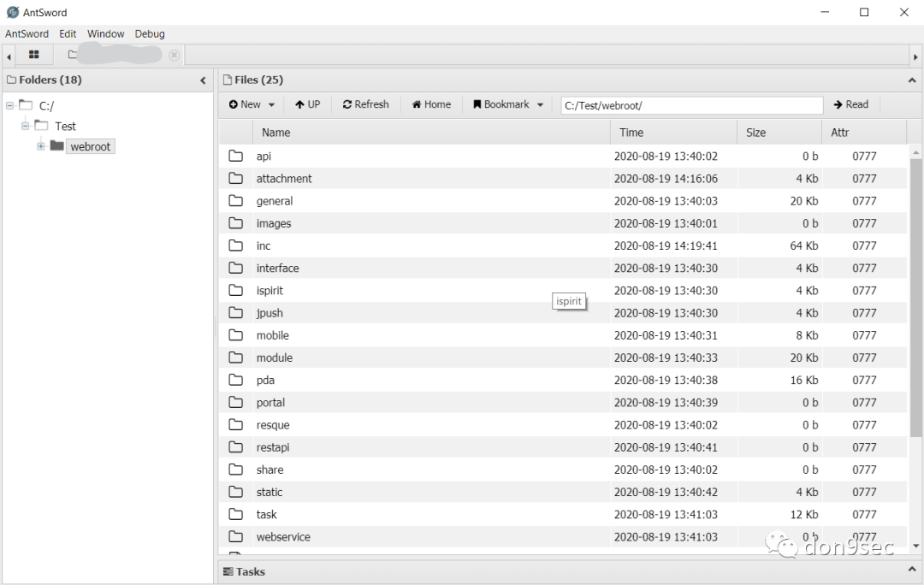Click the Tasks panel header
The height and width of the screenshot is (585, 924).
point(569,570)
